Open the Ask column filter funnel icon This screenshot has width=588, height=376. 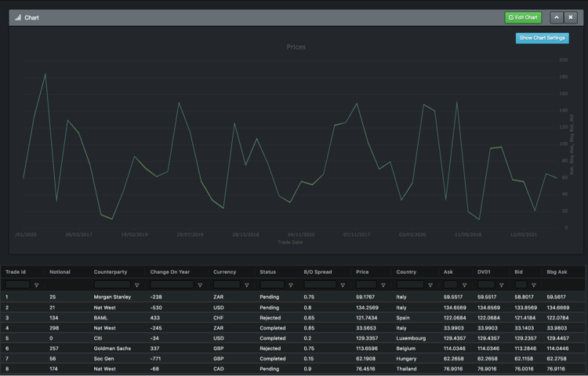tap(464, 285)
